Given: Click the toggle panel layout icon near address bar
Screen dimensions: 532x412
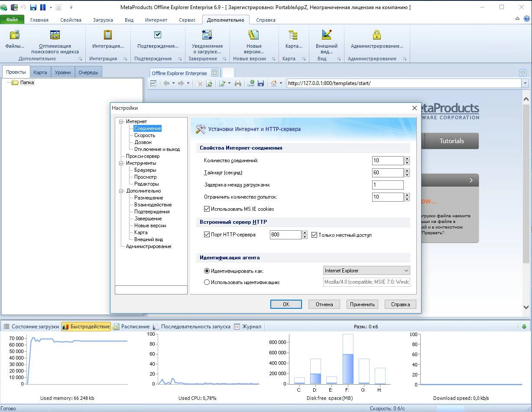Looking at the screenshot, I should point(153,83).
